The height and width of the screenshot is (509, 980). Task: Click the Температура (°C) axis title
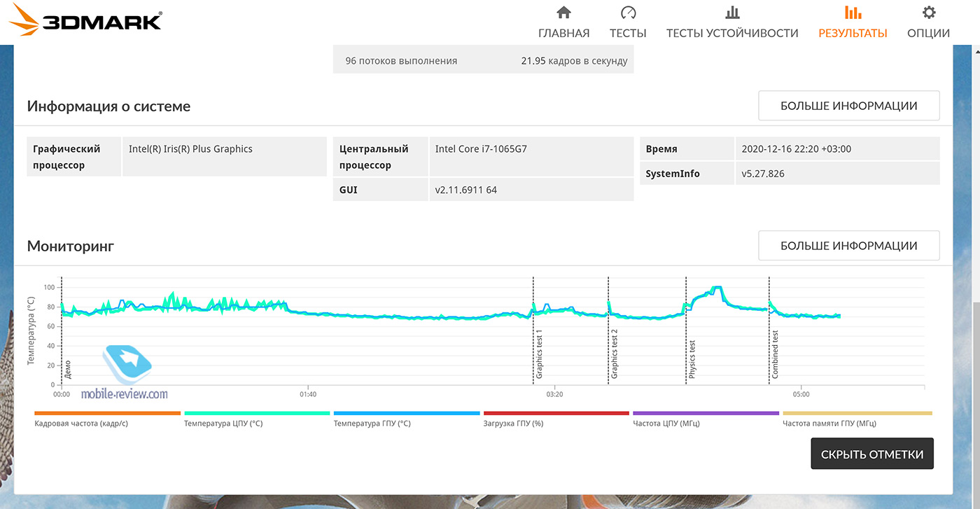pos(31,330)
